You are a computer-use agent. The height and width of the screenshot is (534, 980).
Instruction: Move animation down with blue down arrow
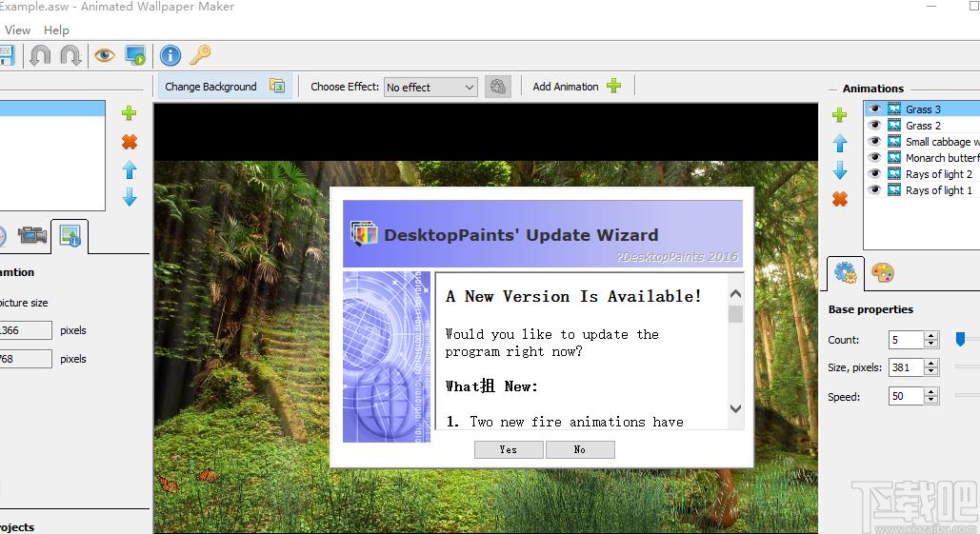pyautogui.click(x=839, y=171)
